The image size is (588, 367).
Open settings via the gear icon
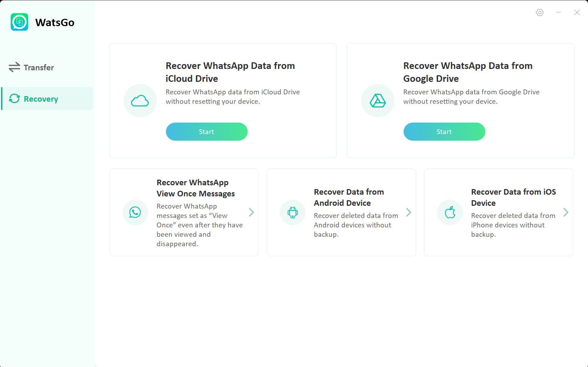(x=540, y=13)
